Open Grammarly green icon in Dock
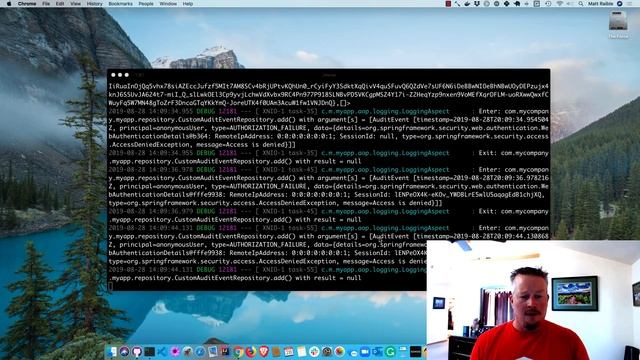This screenshot has height=360, width=640. point(390,352)
